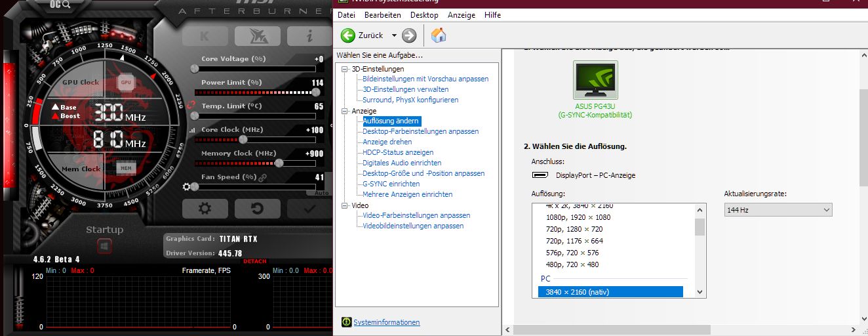Open Videobildeinstellungen anpassen

click(413, 226)
